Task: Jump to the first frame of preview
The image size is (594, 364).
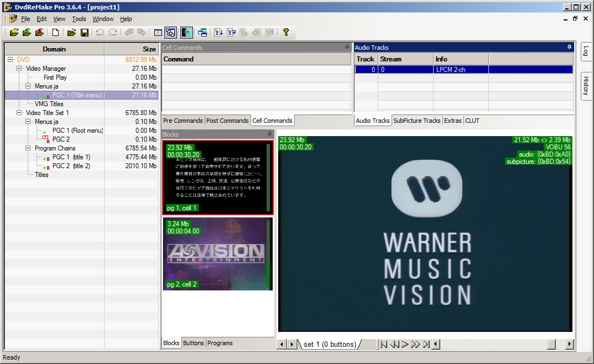Action: 384,344
